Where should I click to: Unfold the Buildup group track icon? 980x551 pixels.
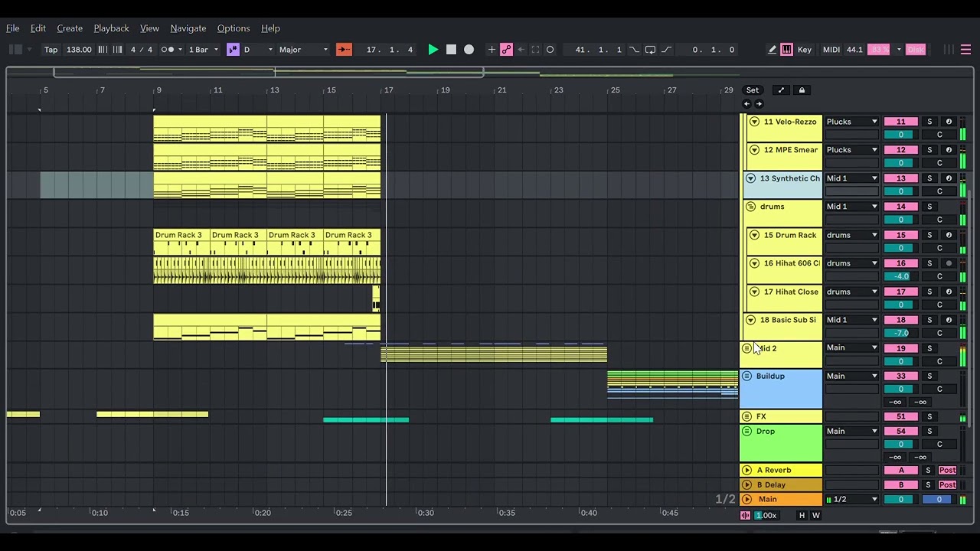coord(746,376)
